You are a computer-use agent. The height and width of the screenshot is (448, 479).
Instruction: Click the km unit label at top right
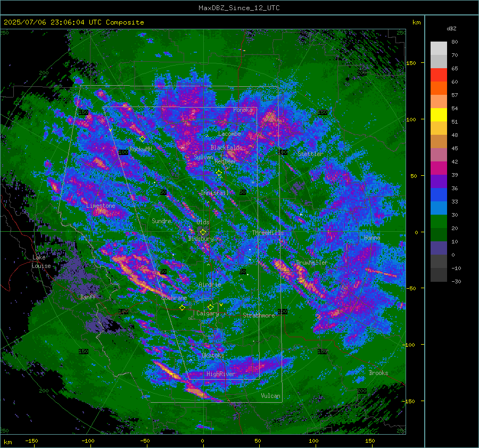pos(416,22)
